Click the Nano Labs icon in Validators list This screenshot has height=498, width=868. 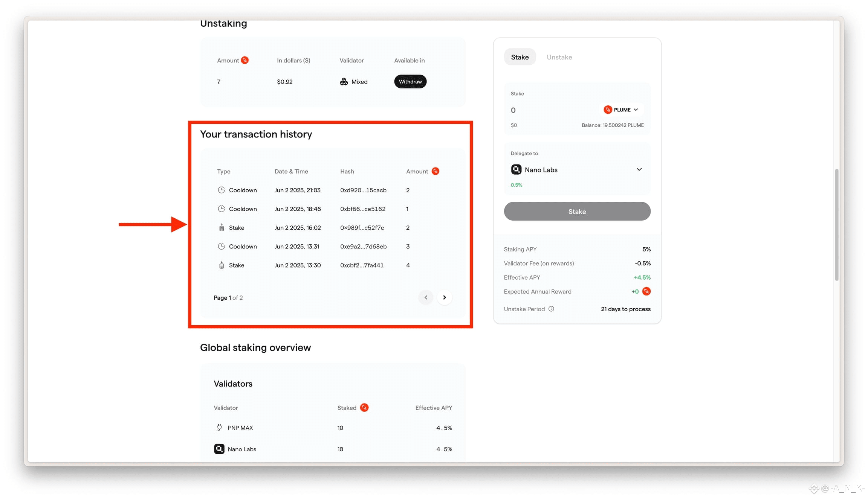[x=219, y=449]
